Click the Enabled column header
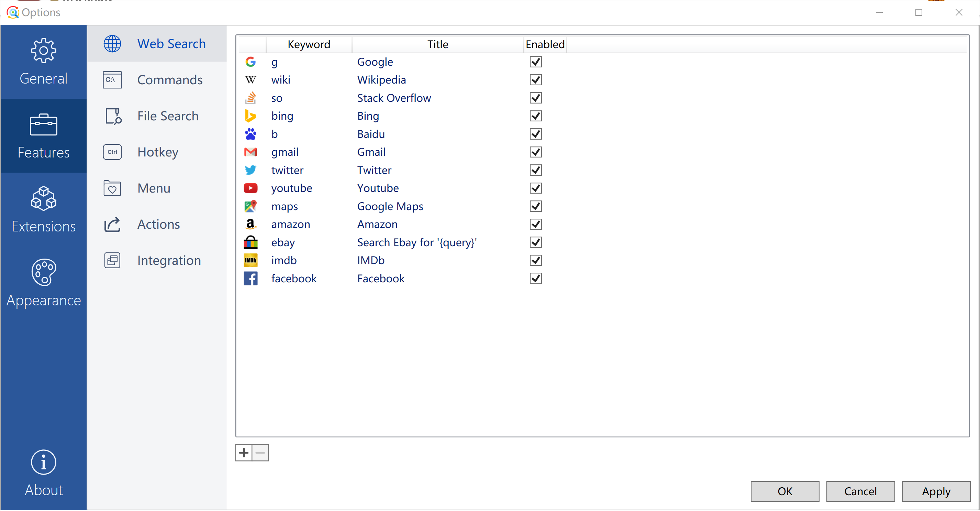980x511 pixels. pyautogui.click(x=545, y=44)
